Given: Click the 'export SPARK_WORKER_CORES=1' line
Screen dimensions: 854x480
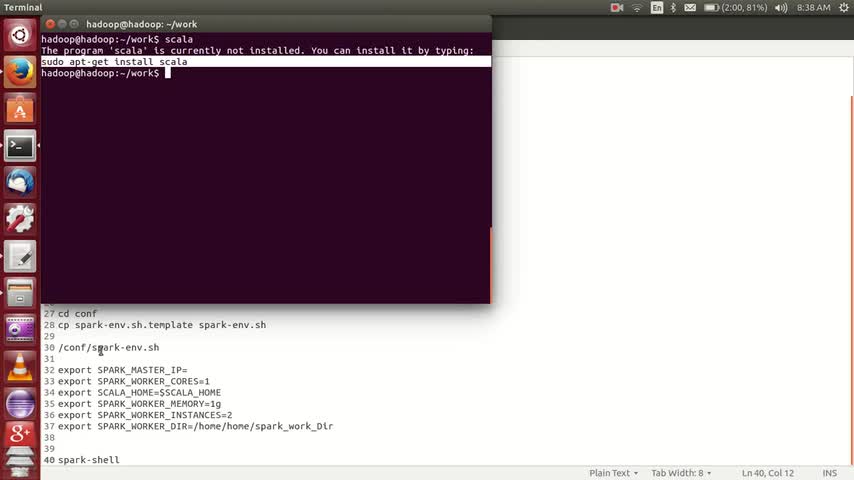Looking at the screenshot, I should coord(133,381).
